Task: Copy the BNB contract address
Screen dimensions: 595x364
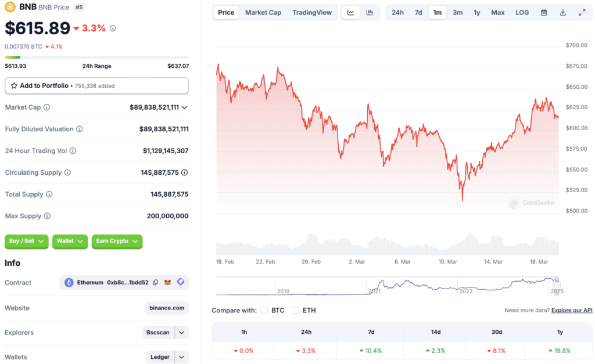Action: 155,283
